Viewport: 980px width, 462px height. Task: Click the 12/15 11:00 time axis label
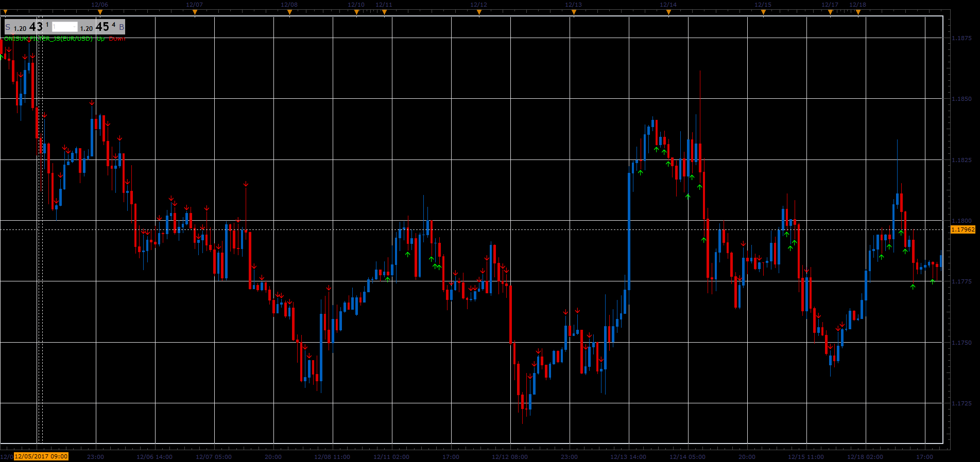(x=806, y=457)
